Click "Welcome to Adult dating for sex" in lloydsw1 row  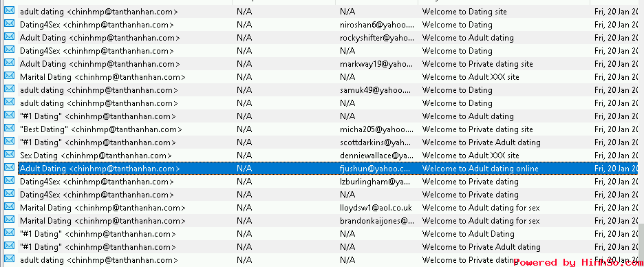(x=481, y=208)
